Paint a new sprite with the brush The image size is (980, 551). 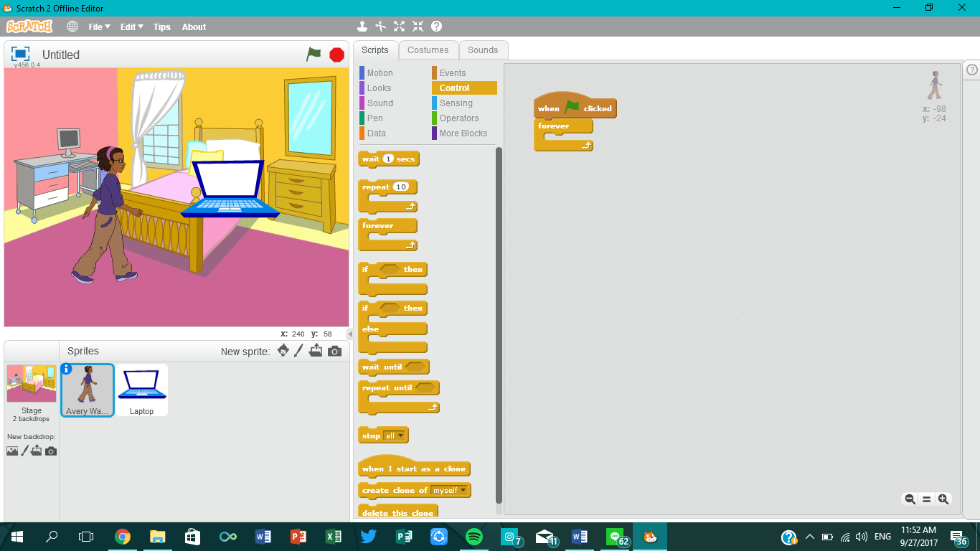pos(299,351)
